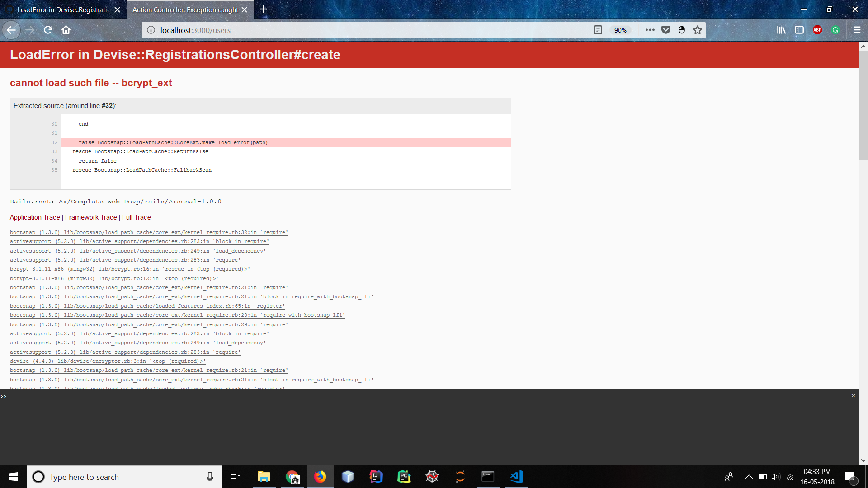The width and height of the screenshot is (868, 488).
Task: Bookmark this page with the star
Action: coord(697,30)
